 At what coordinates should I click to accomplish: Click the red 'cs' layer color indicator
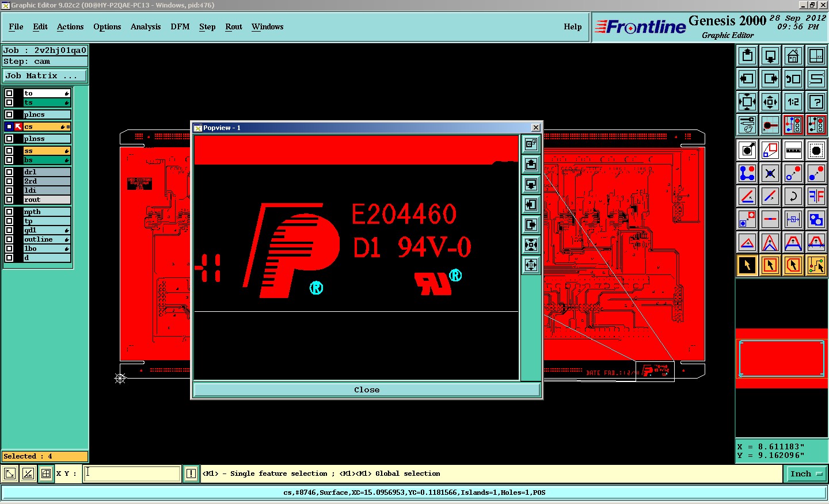click(18, 127)
